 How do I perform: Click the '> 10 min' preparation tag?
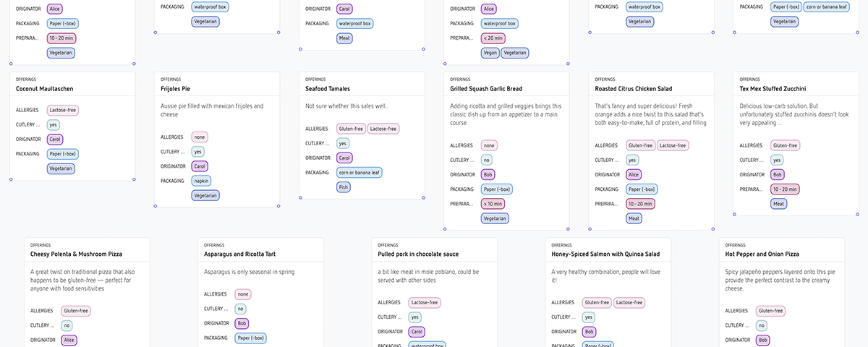coord(493,204)
